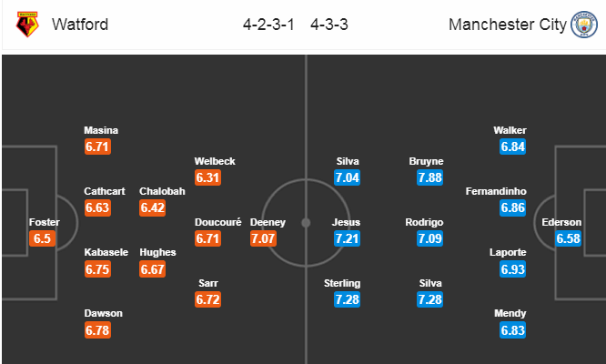Click the Manchester City club crest
606x364 pixels.
pyautogui.click(x=584, y=25)
